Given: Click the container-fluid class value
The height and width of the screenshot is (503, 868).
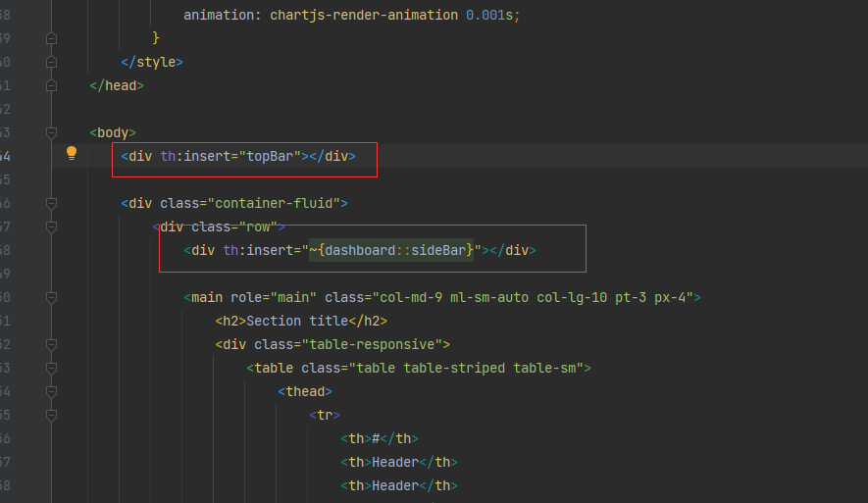Looking at the screenshot, I should tap(274, 204).
